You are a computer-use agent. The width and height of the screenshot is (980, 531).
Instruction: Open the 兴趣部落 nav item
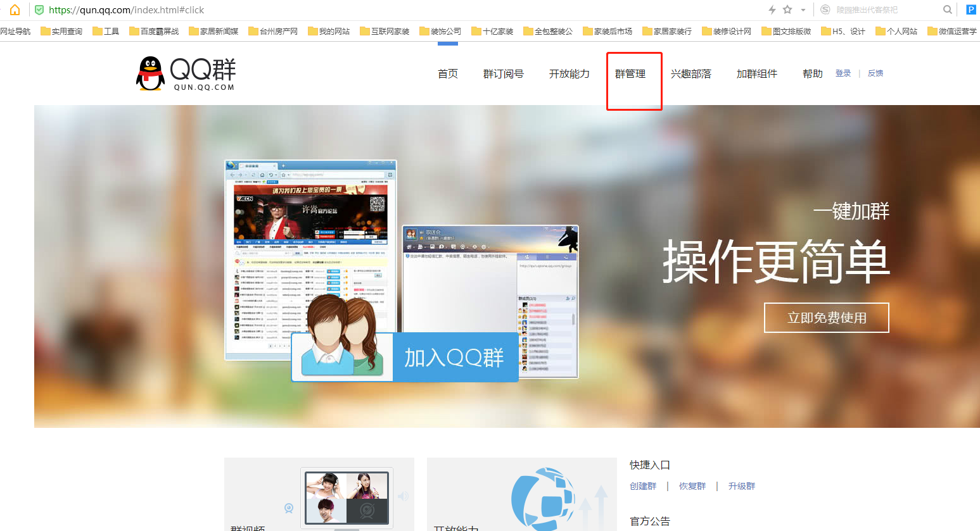(x=691, y=74)
